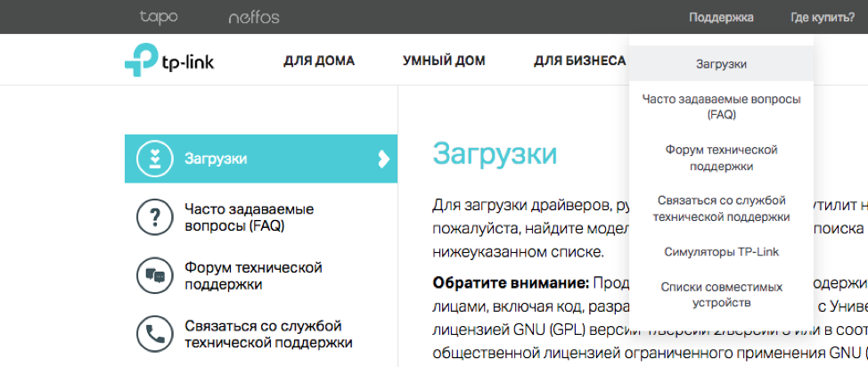Viewport: 868px width, 367px height.
Task: Open sidebar Часто задаваемые вопросы (FAQ) link
Action: click(x=250, y=217)
